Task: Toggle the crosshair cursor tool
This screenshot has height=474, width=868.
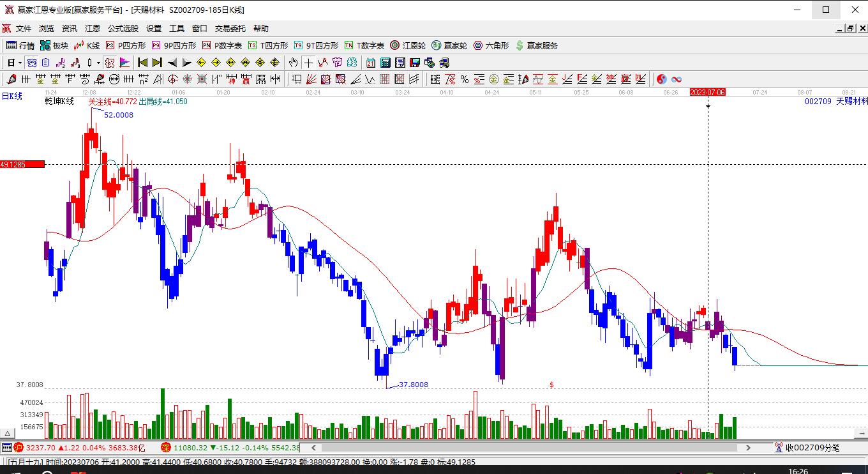Action: (x=308, y=63)
